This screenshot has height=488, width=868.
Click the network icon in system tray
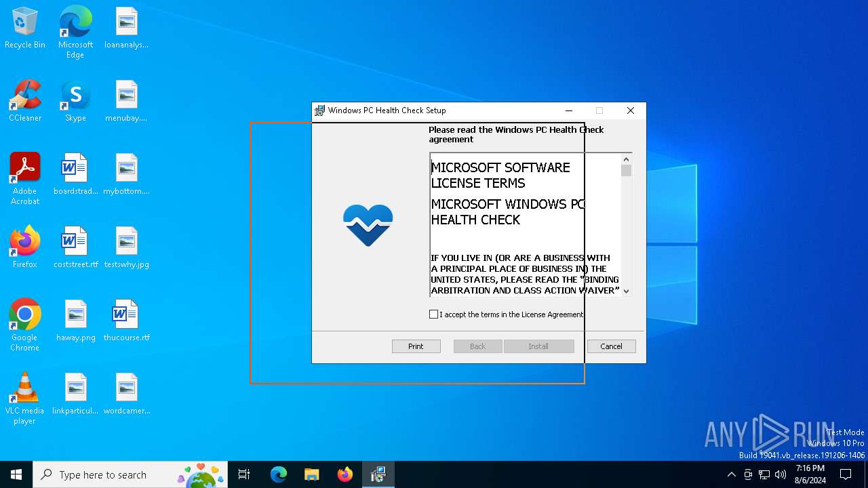pos(764,474)
